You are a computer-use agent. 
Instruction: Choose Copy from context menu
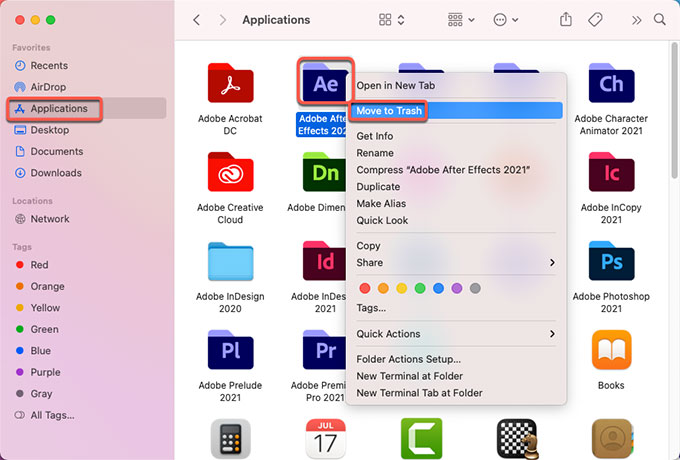(456, 245)
